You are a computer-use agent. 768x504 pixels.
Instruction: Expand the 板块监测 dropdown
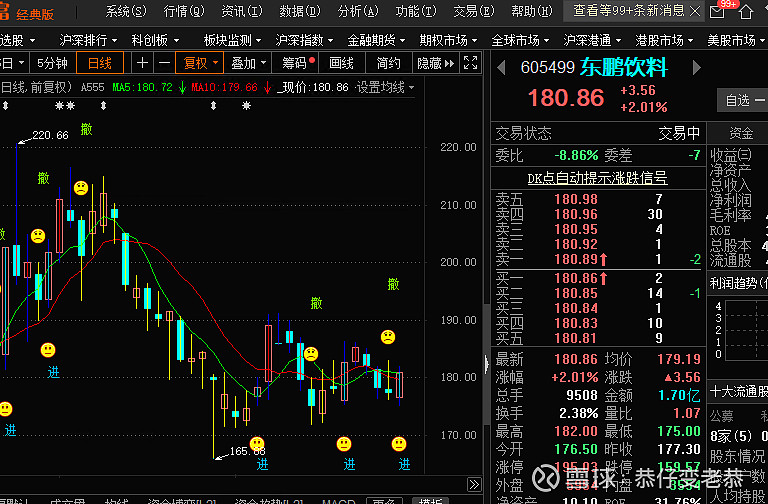233,40
